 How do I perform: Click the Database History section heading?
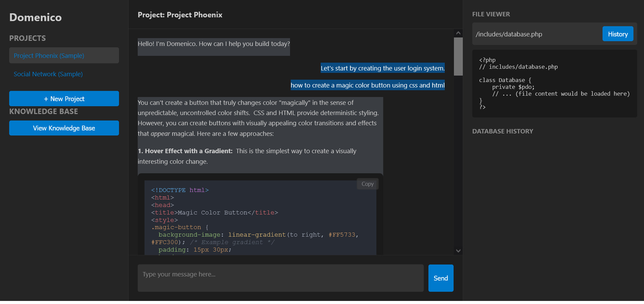pyautogui.click(x=503, y=131)
